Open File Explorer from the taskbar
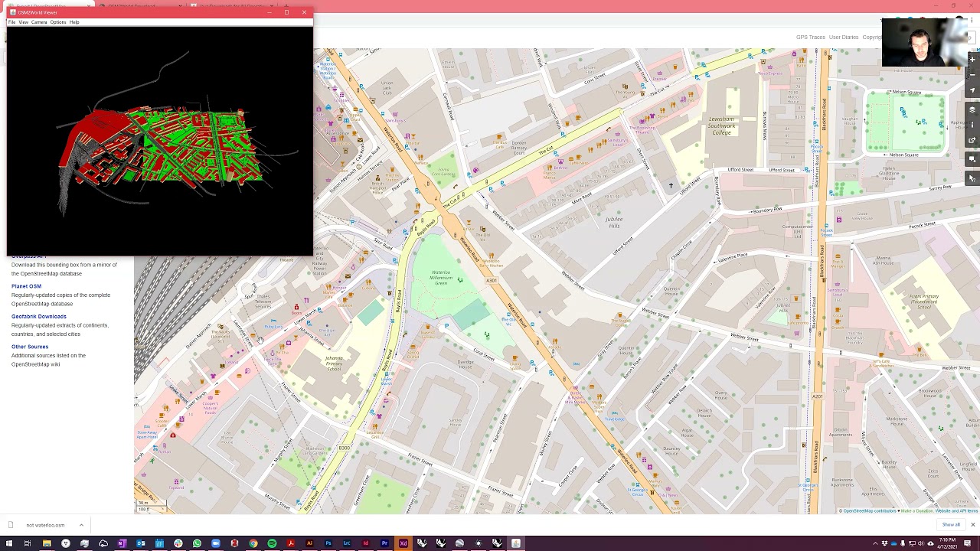Viewport: 980px width, 551px height. pyautogui.click(x=47, y=543)
